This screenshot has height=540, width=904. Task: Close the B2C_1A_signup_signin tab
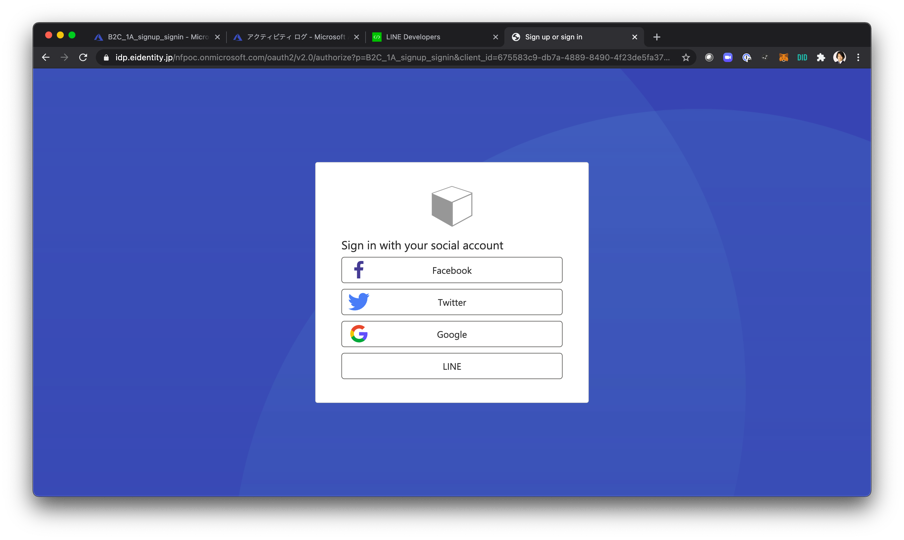pyautogui.click(x=217, y=37)
